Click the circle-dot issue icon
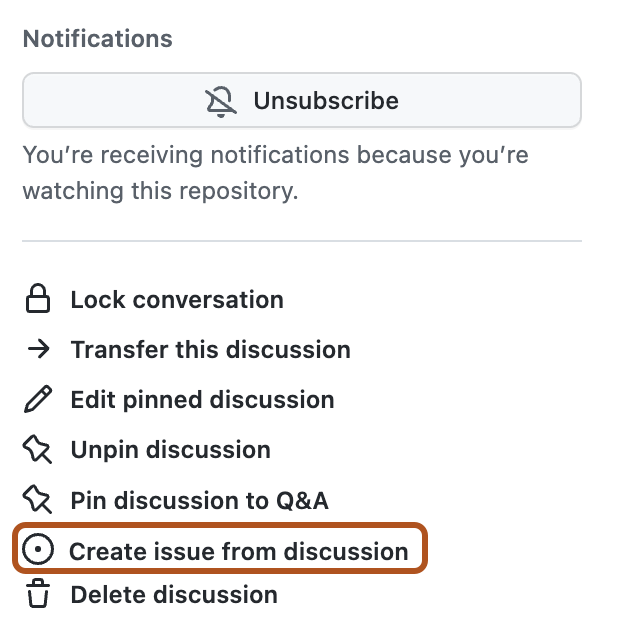 [x=38, y=551]
